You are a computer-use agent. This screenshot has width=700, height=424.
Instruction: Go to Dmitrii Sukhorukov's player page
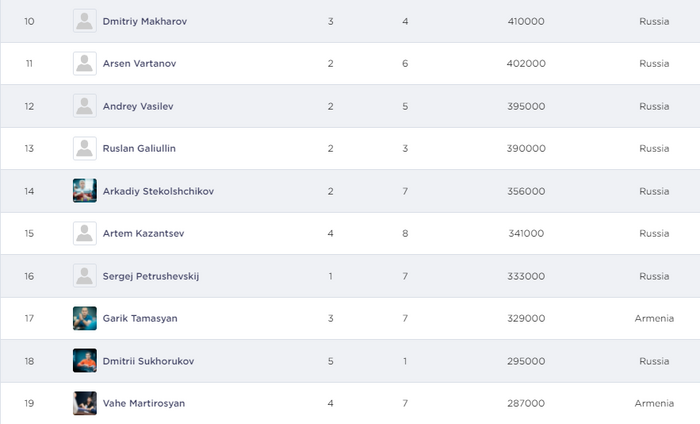148,361
